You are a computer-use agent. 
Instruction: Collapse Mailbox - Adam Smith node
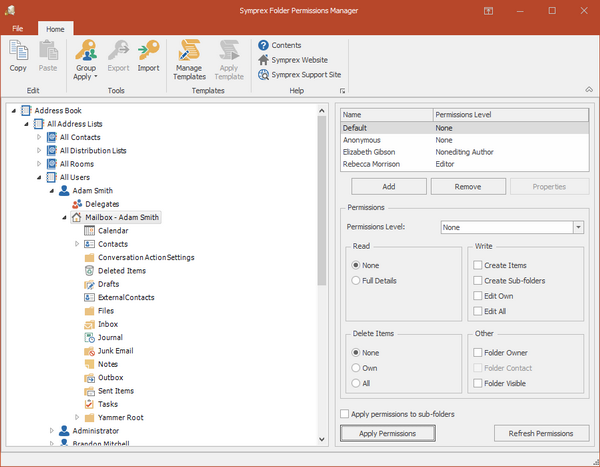coord(64,217)
